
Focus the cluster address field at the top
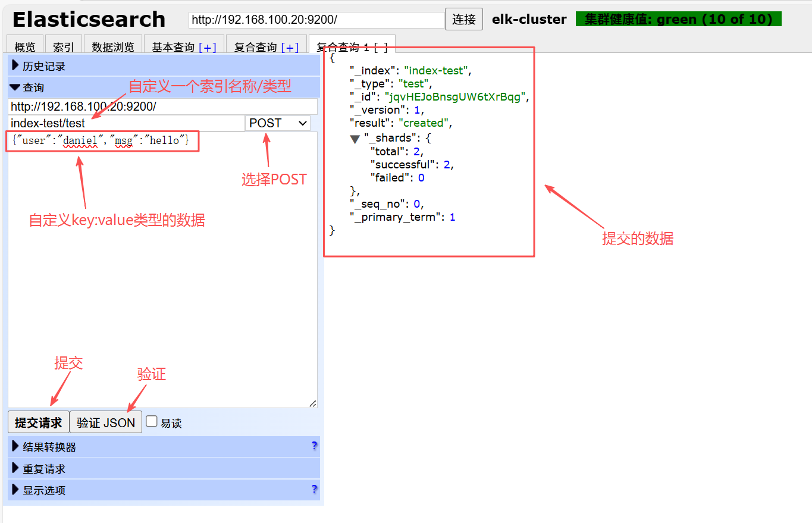316,20
